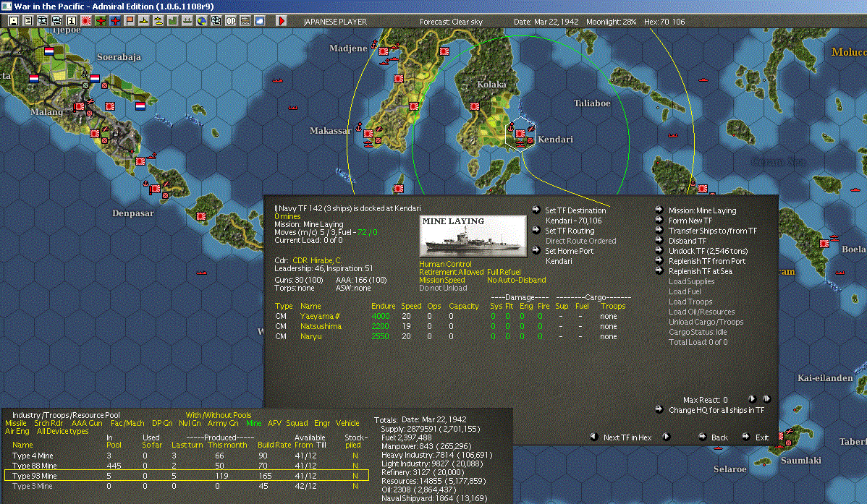Click the OP toolbar icon
Viewport: 867px width, 504px height.
(231, 21)
